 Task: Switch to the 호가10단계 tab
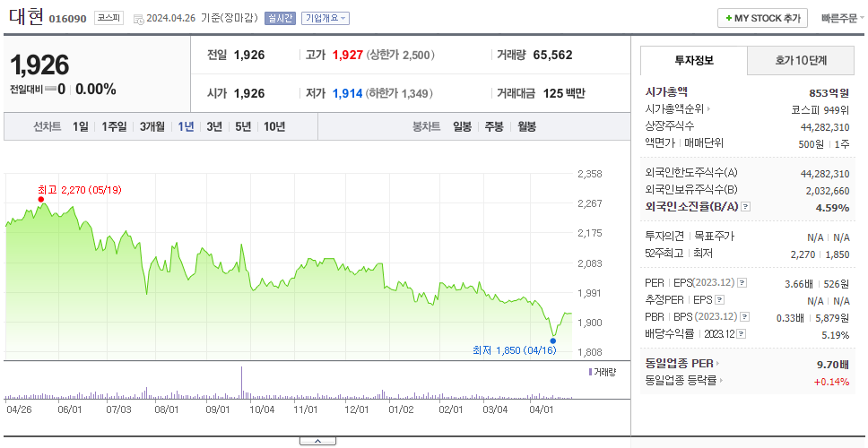pyautogui.click(x=801, y=60)
